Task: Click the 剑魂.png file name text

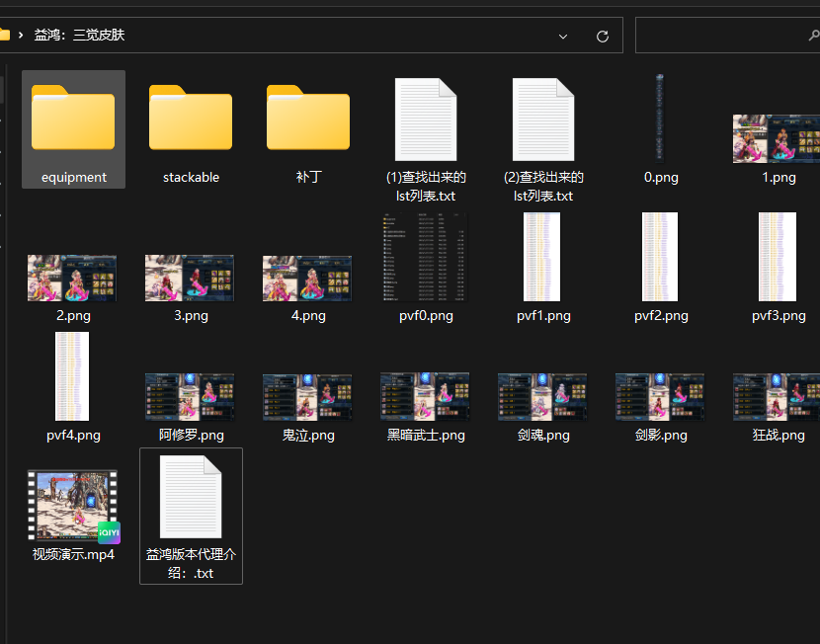Action: pos(544,436)
